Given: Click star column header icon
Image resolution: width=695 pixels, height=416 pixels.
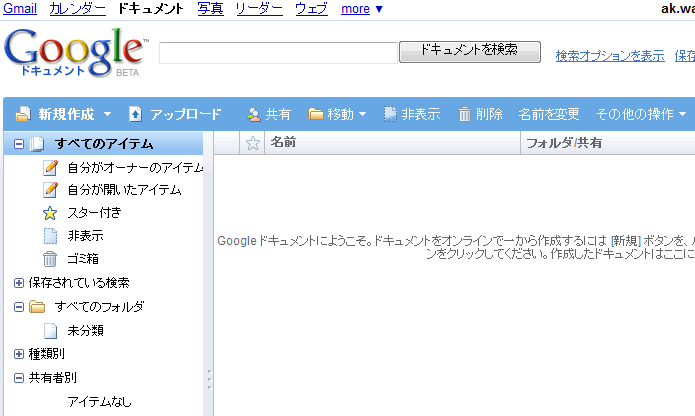Looking at the screenshot, I should click(253, 143).
